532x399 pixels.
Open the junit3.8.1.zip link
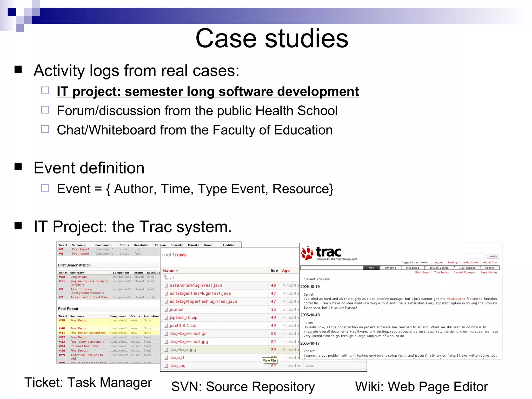pyautogui.click(x=183, y=325)
